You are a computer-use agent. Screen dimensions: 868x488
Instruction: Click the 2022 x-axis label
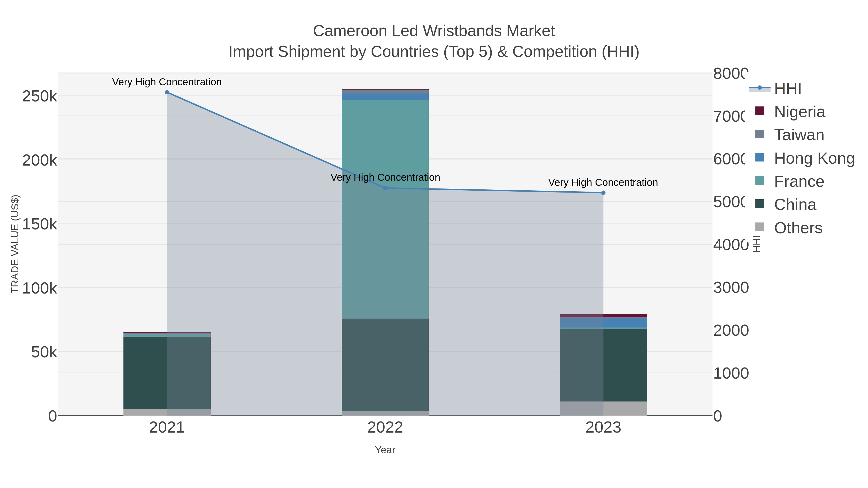pyautogui.click(x=385, y=428)
